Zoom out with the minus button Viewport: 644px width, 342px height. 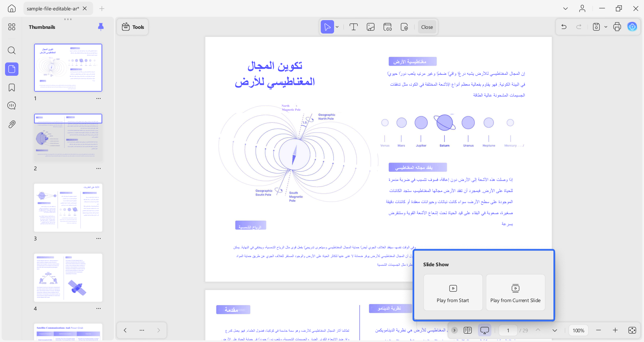598,330
